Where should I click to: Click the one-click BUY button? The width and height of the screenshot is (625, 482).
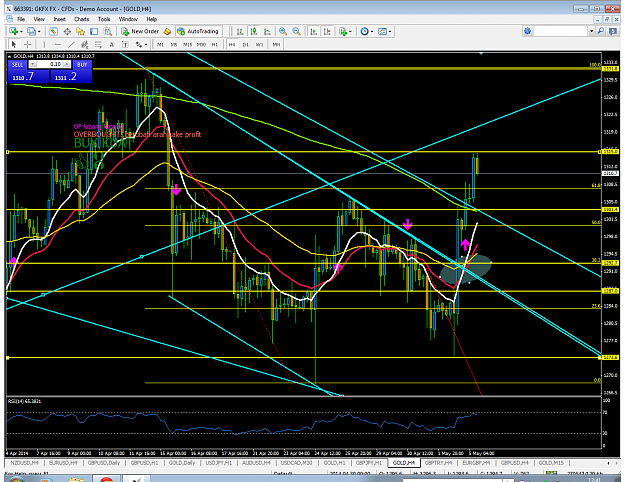(x=82, y=64)
